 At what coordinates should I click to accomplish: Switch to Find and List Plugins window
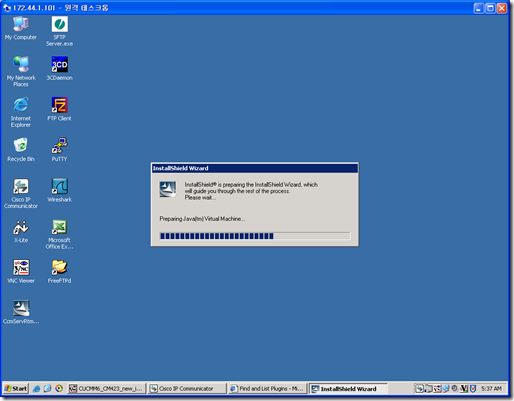pos(268,389)
